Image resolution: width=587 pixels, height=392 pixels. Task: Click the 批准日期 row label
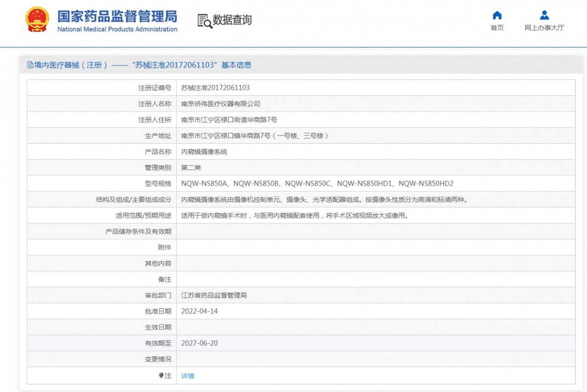[x=158, y=311]
